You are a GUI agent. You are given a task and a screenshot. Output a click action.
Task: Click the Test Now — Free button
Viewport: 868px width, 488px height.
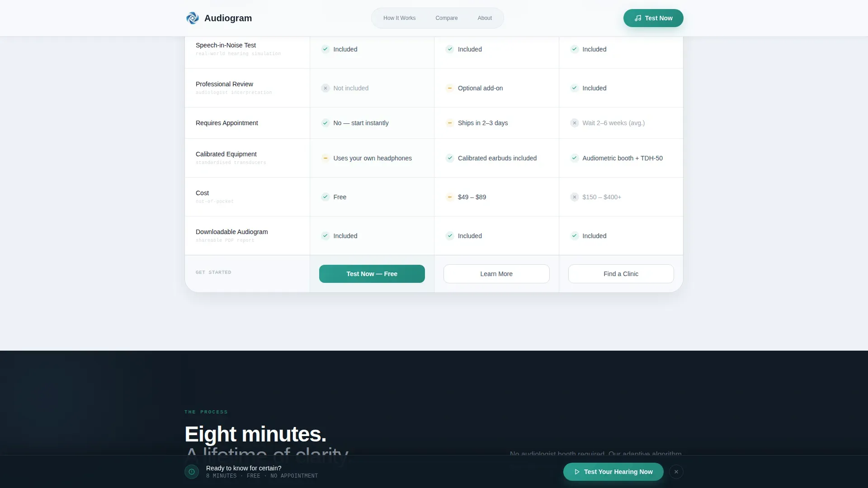click(x=372, y=274)
